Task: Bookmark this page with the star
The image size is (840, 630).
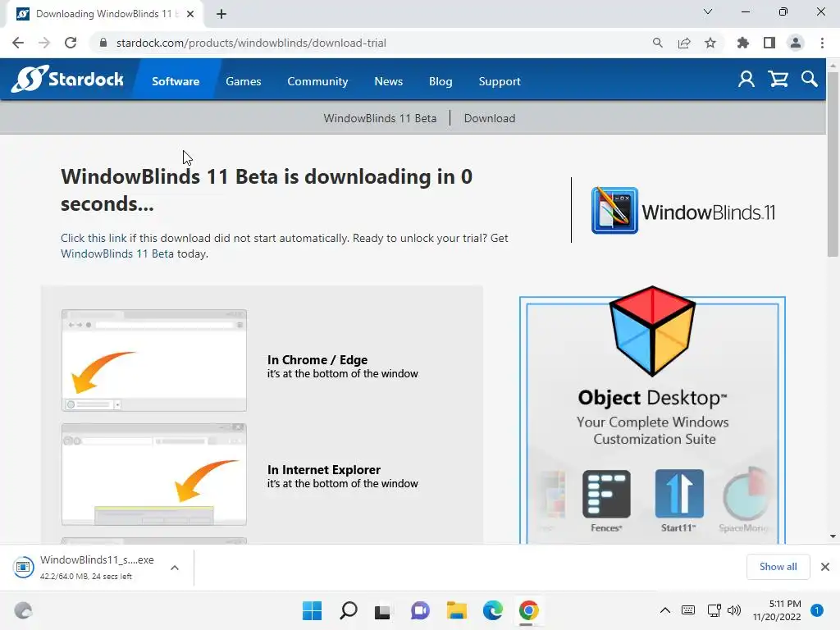Action: pos(710,43)
